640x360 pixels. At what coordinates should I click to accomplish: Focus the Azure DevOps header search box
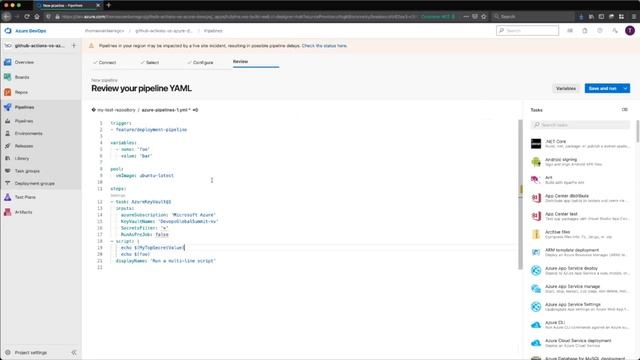tap(527, 31)
